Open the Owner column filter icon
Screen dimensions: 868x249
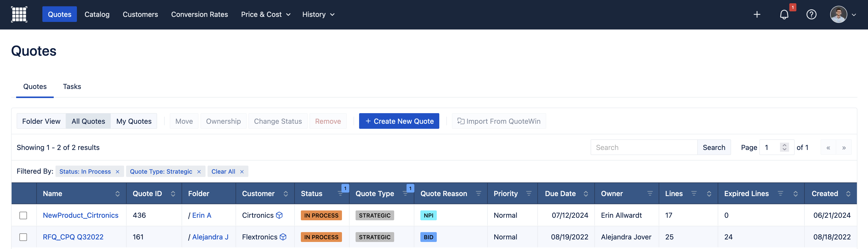pyautogui.click(x=650, y=193)
